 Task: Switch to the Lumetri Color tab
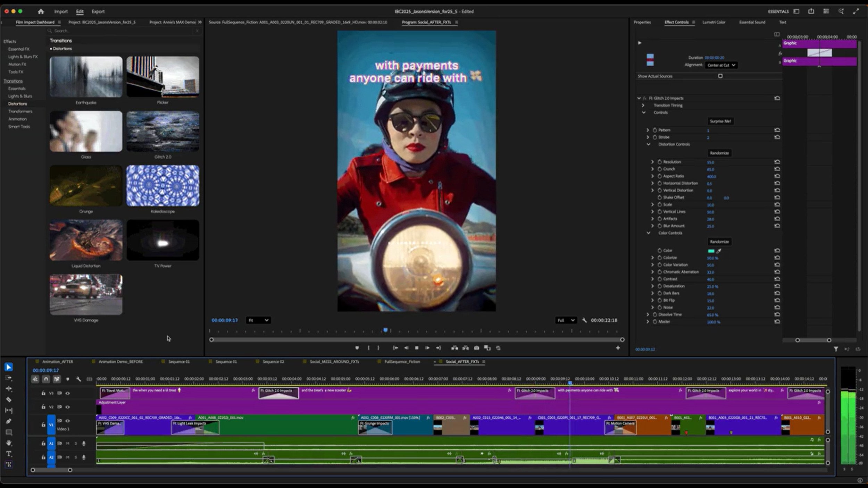tap(715, 22)
